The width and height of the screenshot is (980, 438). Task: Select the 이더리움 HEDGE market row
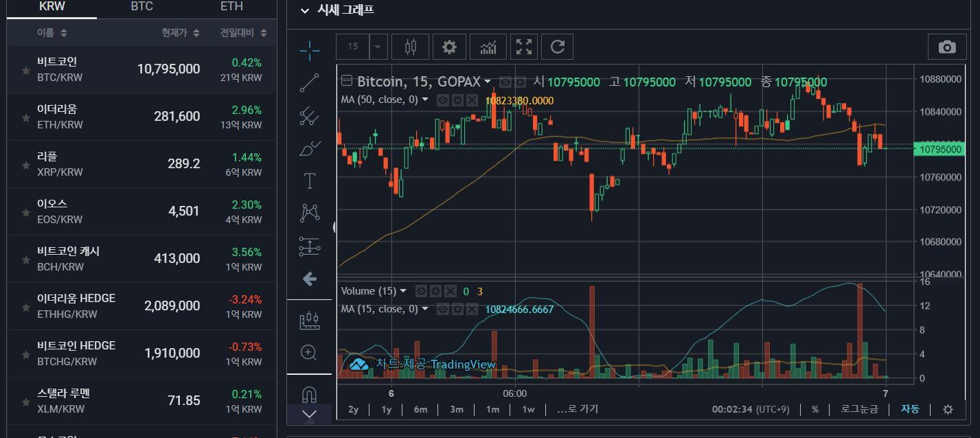[141, 306]
